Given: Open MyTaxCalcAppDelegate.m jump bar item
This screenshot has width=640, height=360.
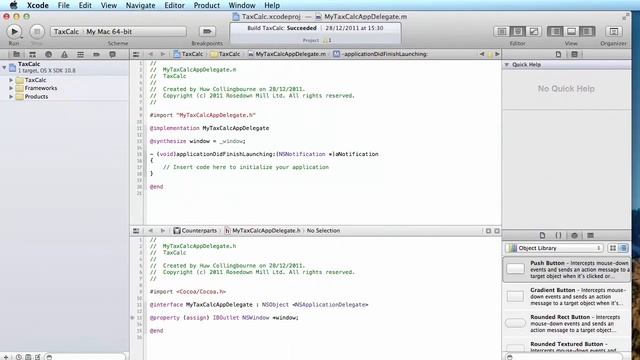Looking at the screenshot, I should (287, 54).
